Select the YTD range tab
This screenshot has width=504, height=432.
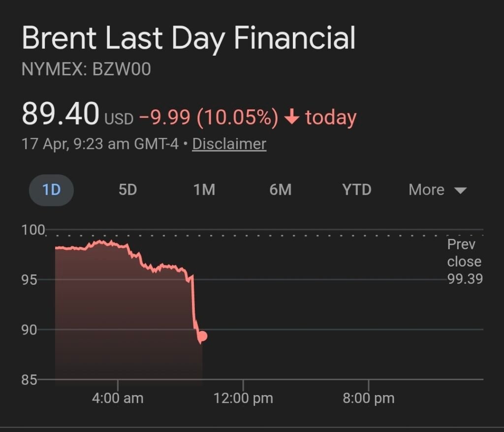357,190
